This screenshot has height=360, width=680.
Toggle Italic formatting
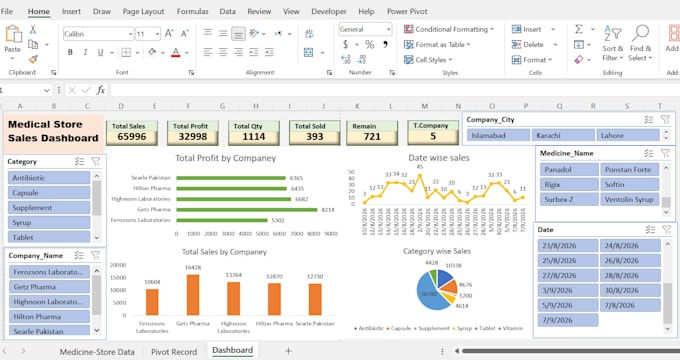85,52
